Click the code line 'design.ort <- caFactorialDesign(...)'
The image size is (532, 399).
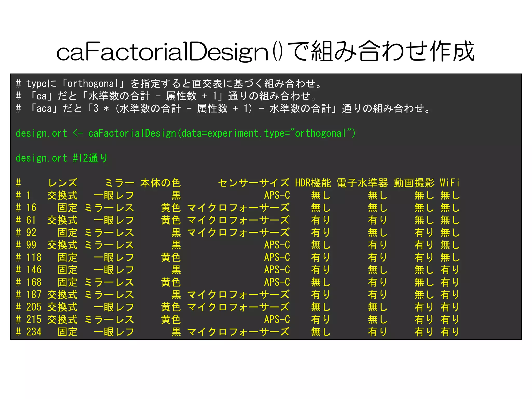pos(185,133)
